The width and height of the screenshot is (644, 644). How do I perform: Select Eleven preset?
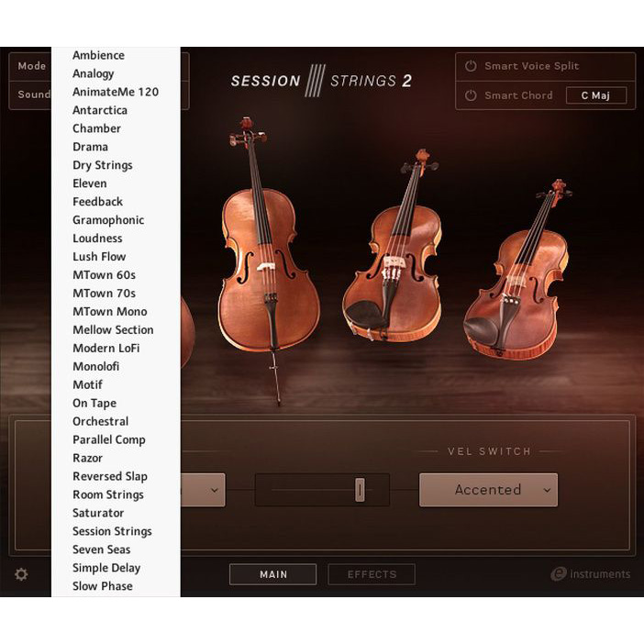90,183
